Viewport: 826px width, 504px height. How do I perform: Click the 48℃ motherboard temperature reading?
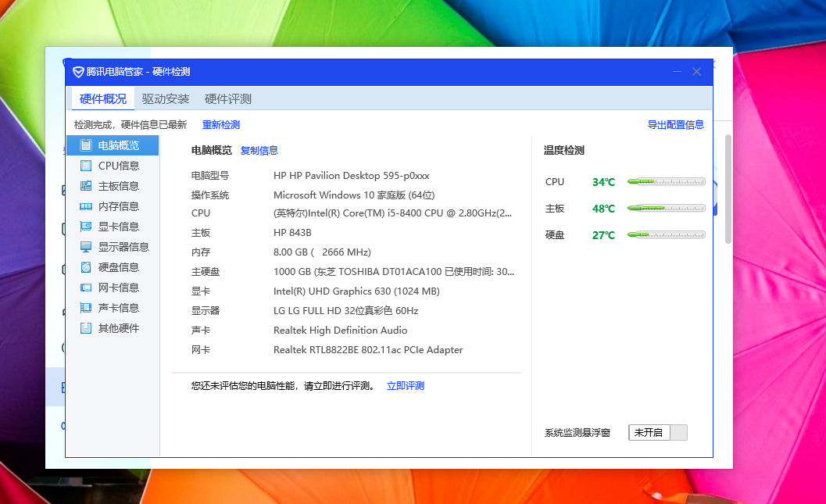pyautogui.click(x=604, y=209)
